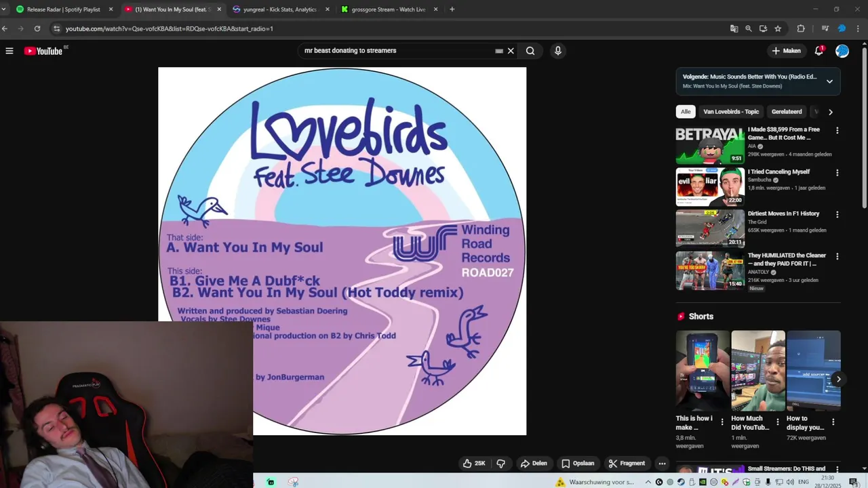Reload the page
Image resolution: width=868 pixels, height=488 pixels.
point(37,28)
